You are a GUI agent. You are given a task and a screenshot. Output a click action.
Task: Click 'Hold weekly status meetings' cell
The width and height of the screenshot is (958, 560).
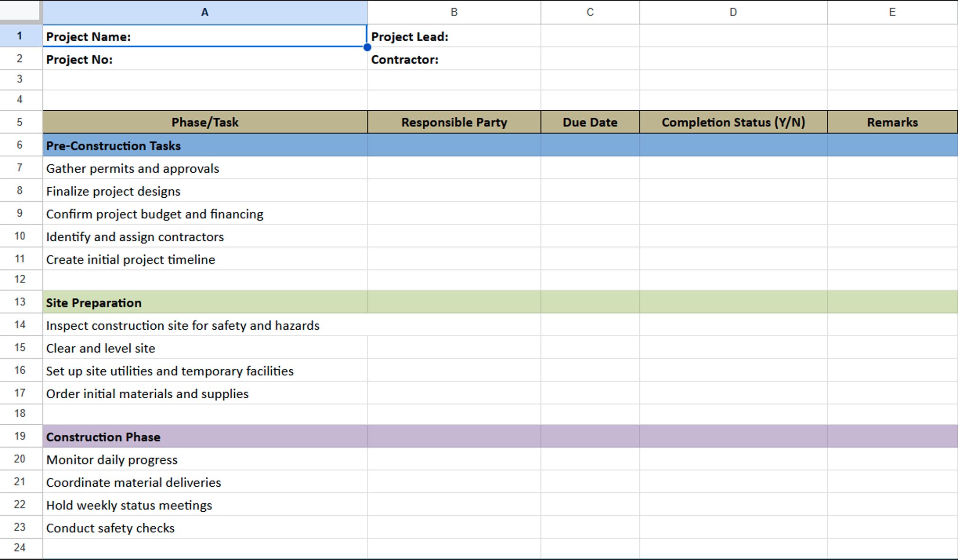(x=205, y=505)
